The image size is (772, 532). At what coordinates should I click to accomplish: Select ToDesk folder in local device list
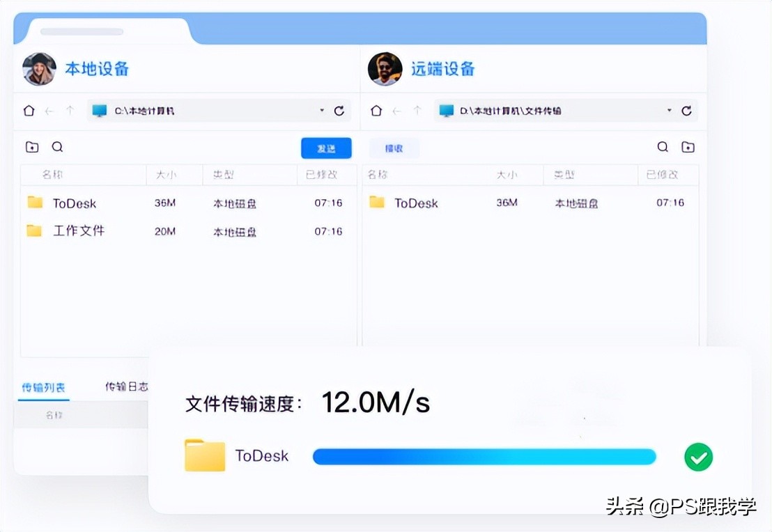coord(74,203)
